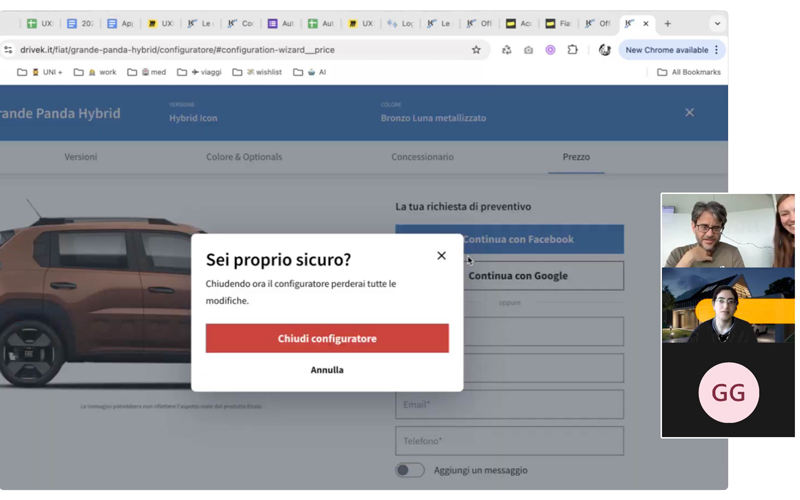Click the camera screenshot extension icon

tap(529, 50)
